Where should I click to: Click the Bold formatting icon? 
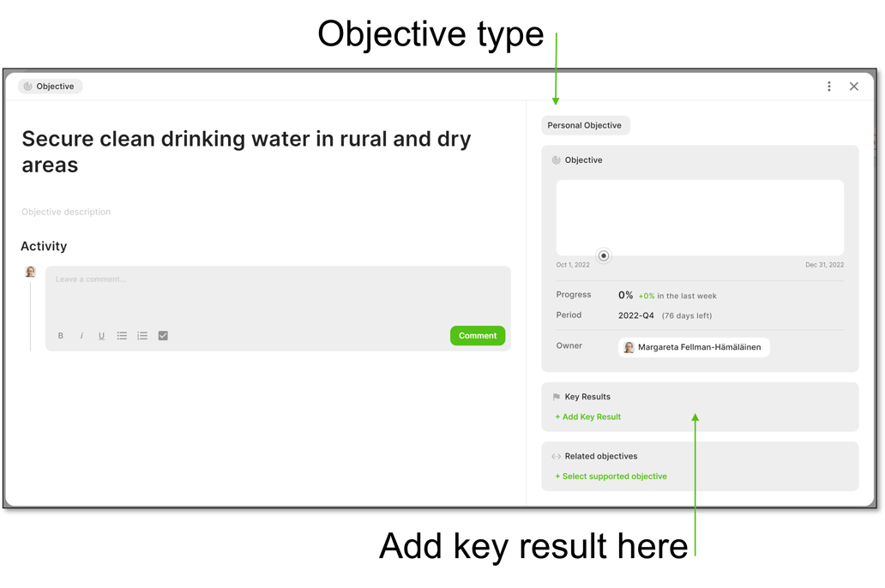pyautogui.click(x=61, y=336)
